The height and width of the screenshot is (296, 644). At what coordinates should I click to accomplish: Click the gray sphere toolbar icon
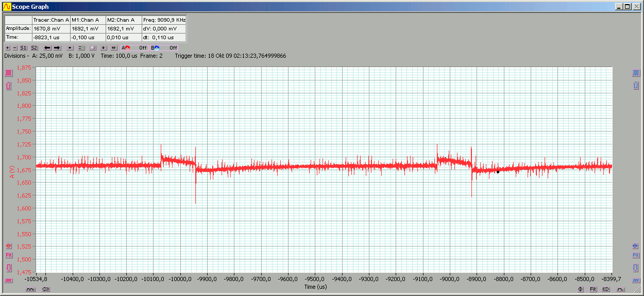(x=93, y=47)
